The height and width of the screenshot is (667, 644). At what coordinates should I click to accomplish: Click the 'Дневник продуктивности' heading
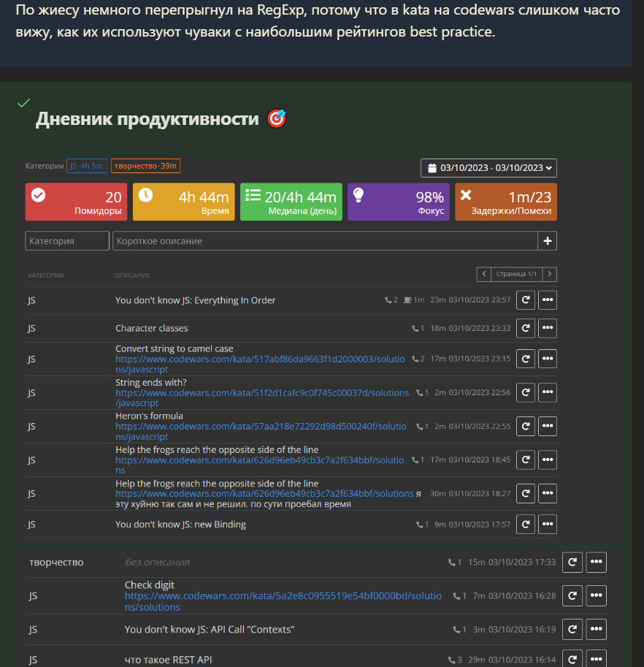147,118
